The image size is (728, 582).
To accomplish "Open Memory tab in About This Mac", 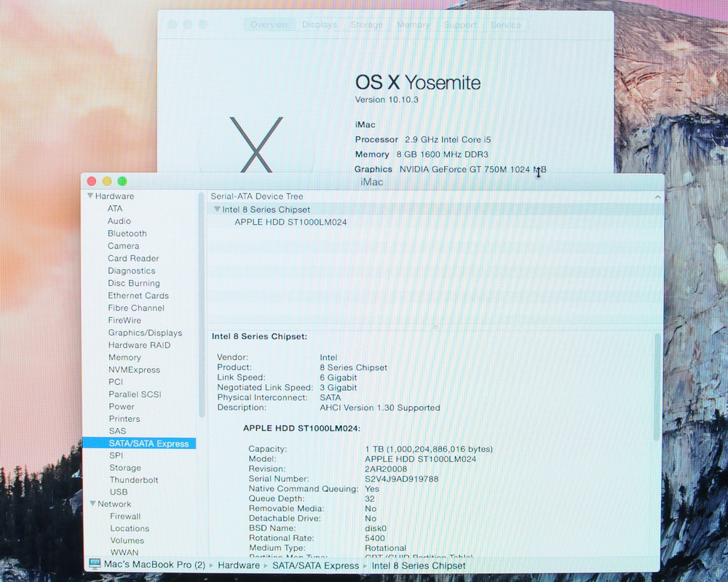I will coord(414,25).
